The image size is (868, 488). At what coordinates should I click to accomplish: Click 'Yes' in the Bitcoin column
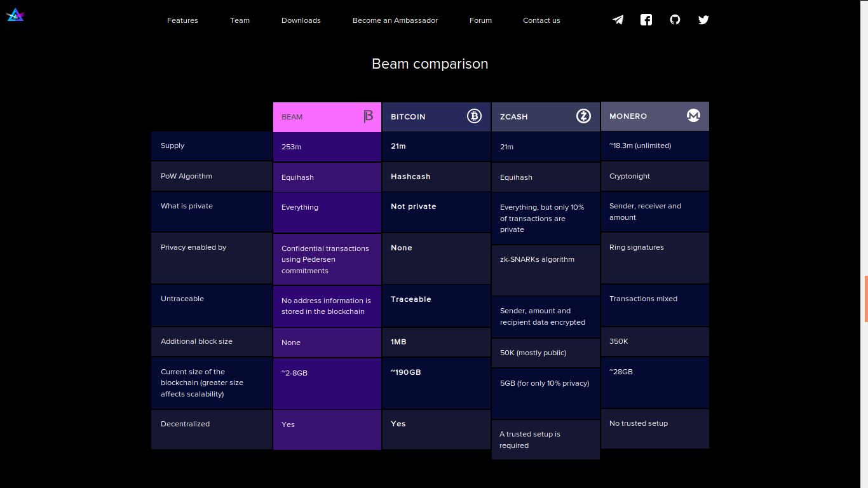click(x=437, y=430)
